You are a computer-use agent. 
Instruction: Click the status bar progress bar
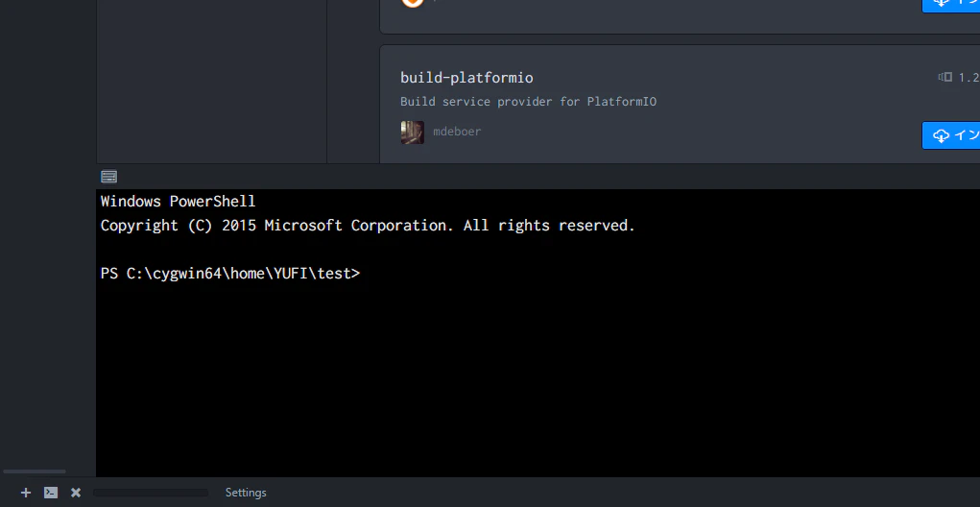coord(151,493)
